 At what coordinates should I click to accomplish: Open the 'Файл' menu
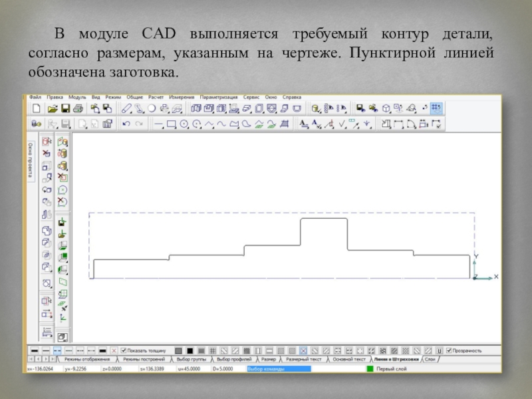35,97
